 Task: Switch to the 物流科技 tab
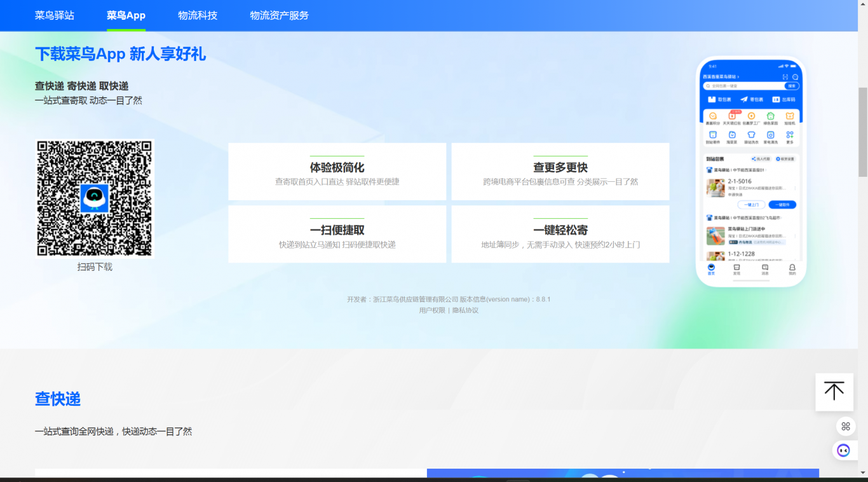coord(198,15)
